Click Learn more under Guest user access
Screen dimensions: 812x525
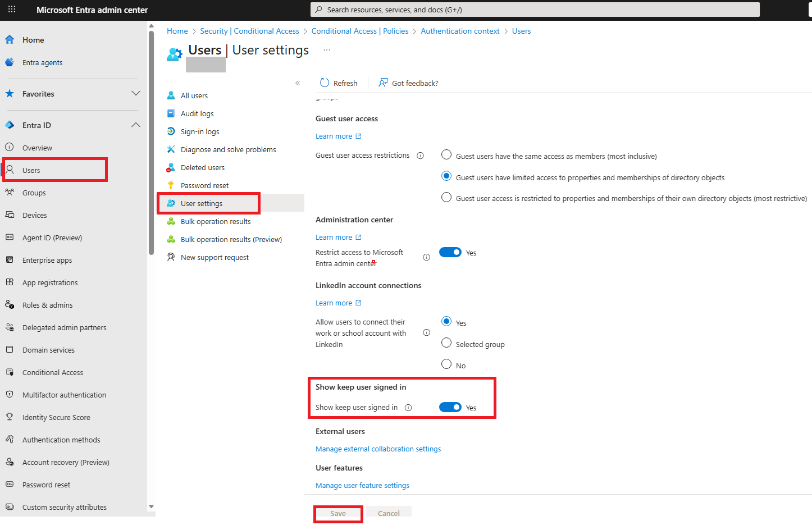coord(338,136)
